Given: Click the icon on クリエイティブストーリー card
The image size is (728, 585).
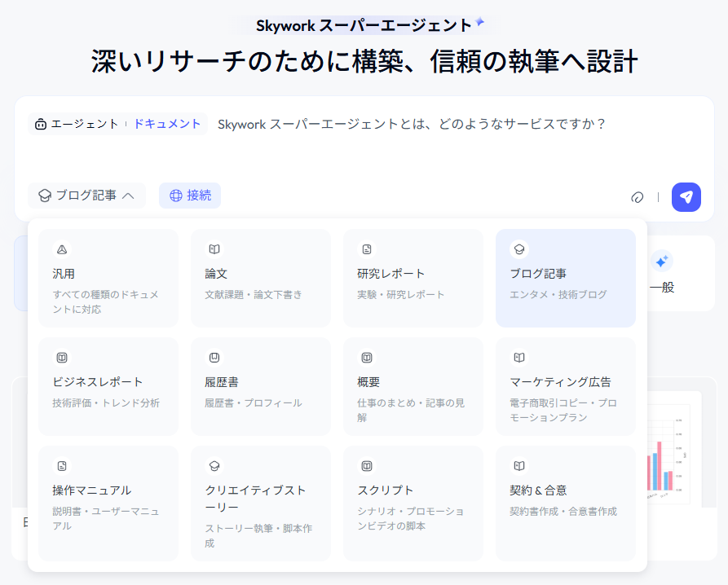Looking at the screenshot, I should [214, 466].
